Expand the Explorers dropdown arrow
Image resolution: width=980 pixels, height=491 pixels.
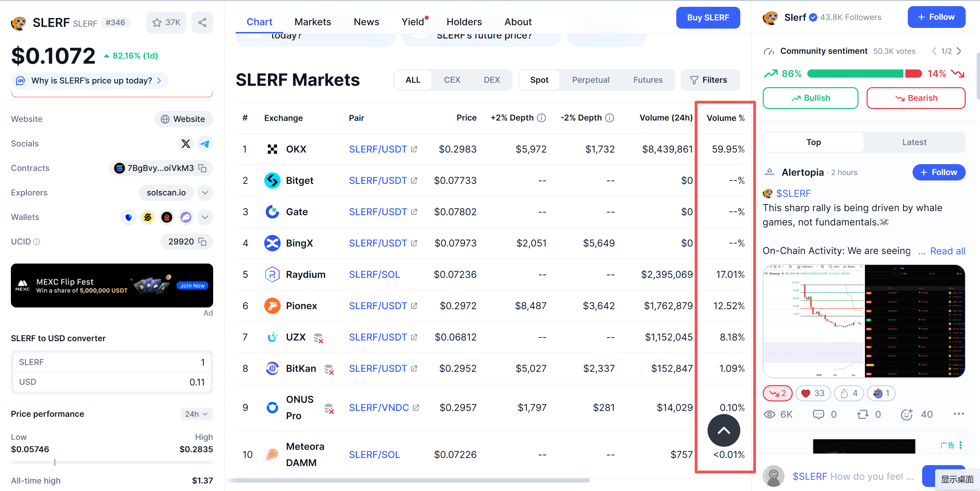click(x=205, y=193)
